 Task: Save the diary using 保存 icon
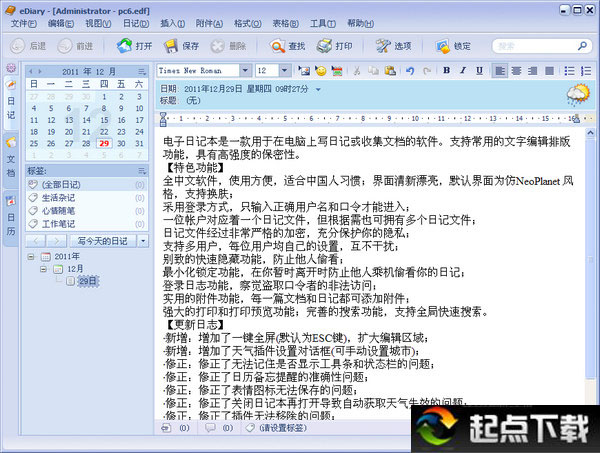[171, 46]
